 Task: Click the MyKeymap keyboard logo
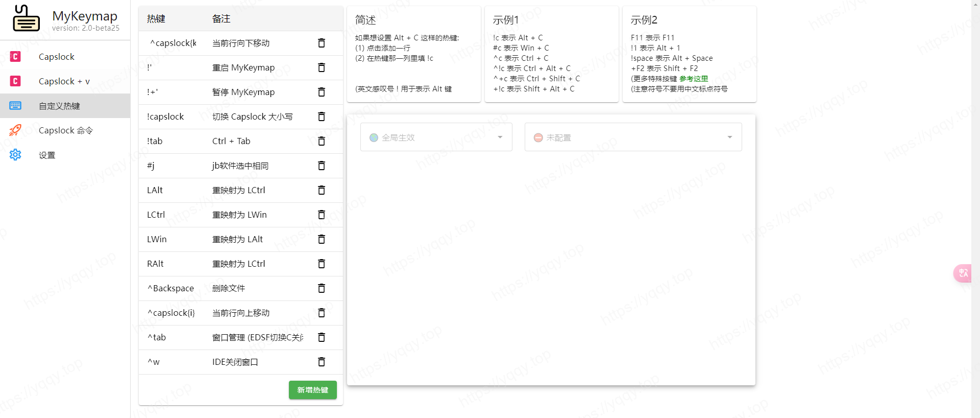tap(26, 19)
